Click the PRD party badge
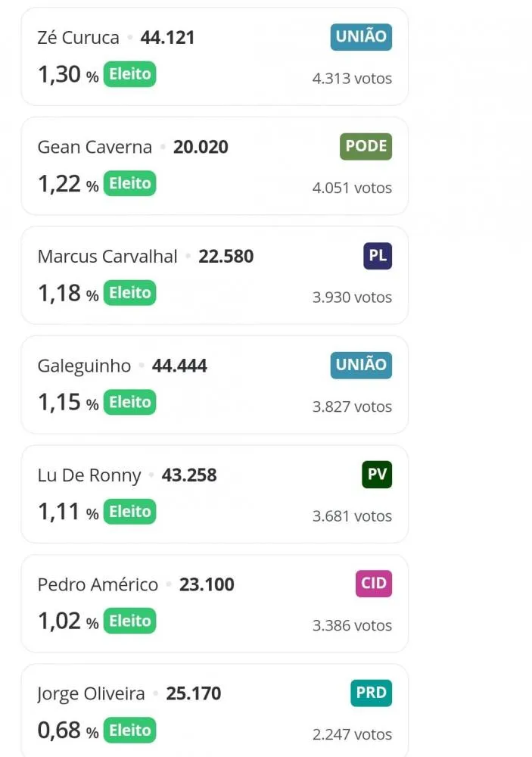Viewport: 532px width, 757px height. coord(372,693)
